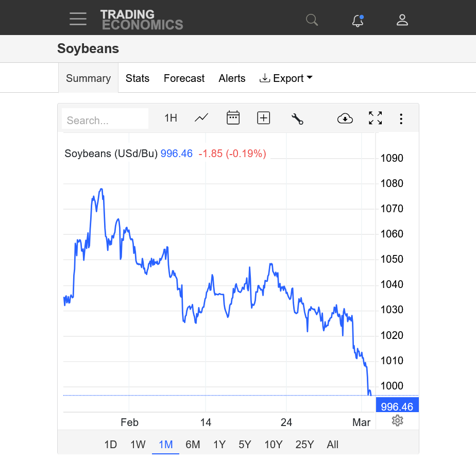Select the 6M time range
The image size is (476, 459).
point(193,444)
